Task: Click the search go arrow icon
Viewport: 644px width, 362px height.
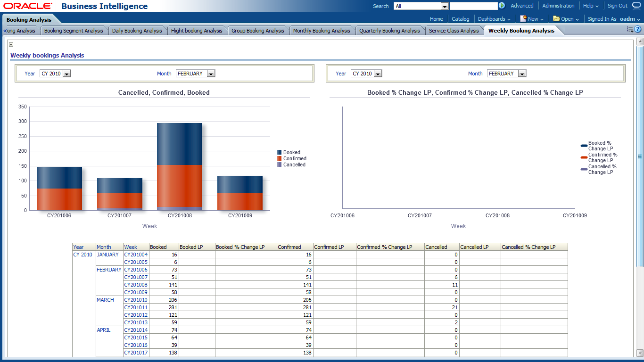Action: coord(502,6)
